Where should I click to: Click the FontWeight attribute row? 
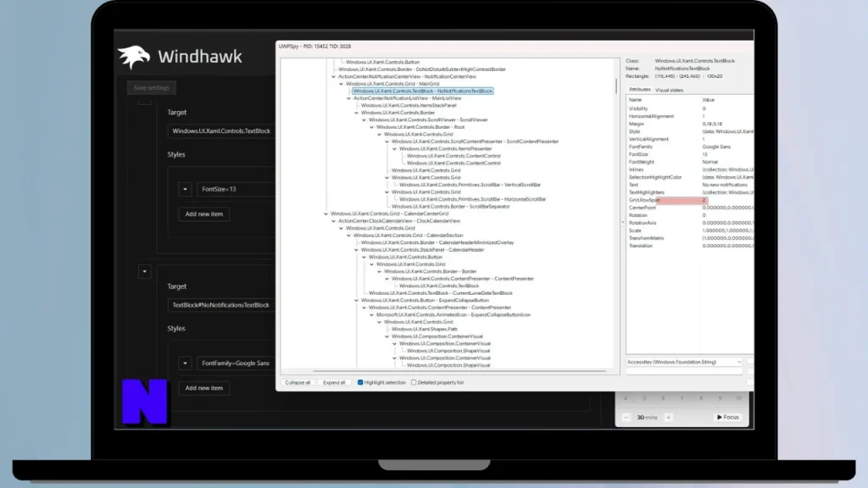pyautogui.click(x=690, y=162)
